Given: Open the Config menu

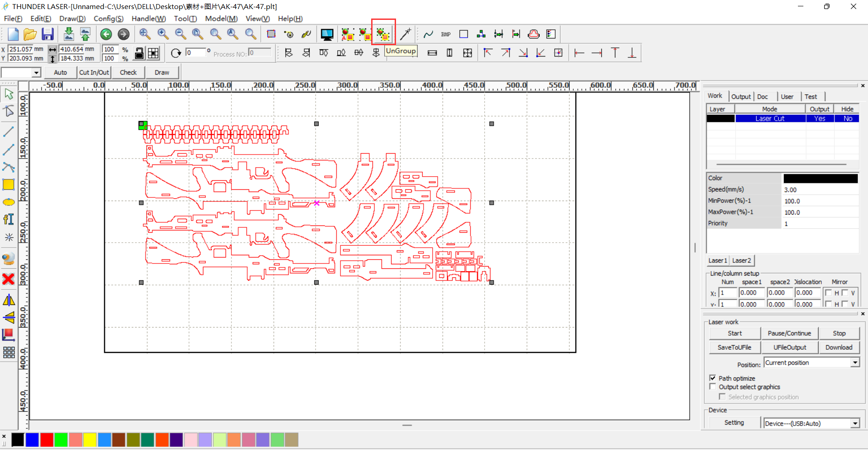Looking at the screenshot, I should 108,19.
